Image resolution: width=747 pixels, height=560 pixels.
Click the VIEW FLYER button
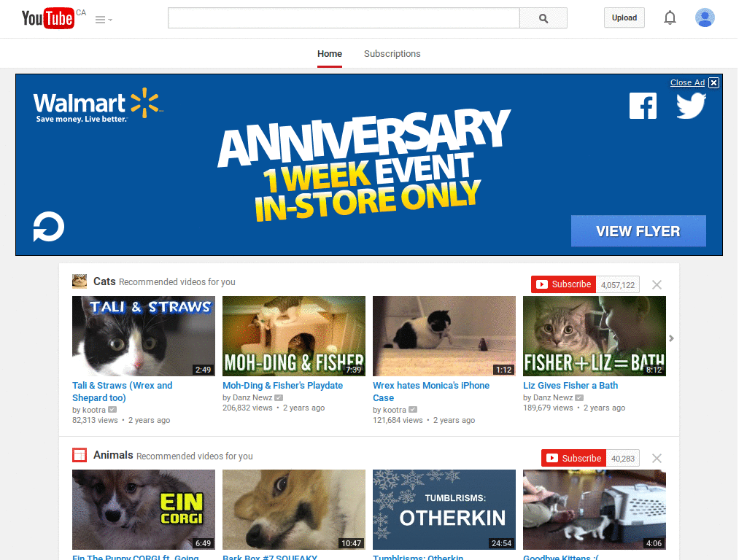[x=638, y=231]
